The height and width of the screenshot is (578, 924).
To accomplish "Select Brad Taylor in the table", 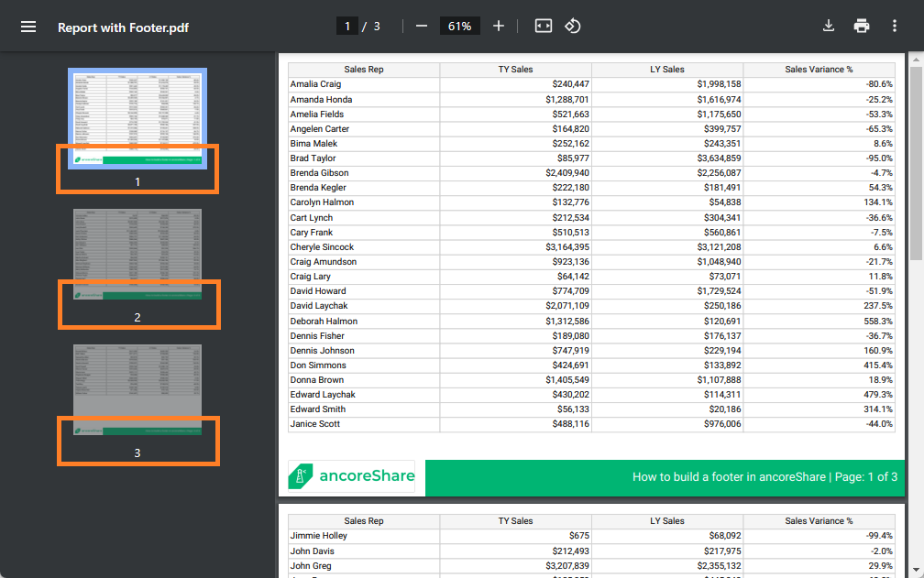I will [313, 158].
